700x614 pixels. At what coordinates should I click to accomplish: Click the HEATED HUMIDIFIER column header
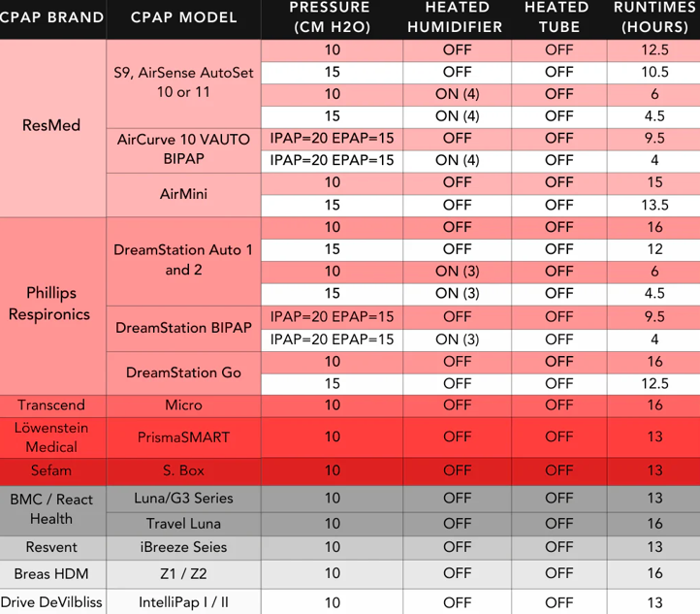click(x=456, y=17)
